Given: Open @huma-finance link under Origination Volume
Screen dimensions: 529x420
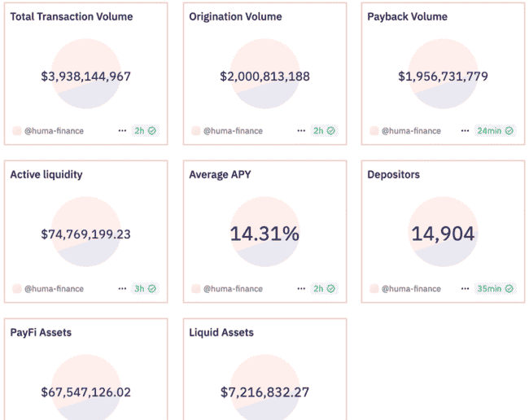Looking at the screenshot, I should click(x=233, y=130).
